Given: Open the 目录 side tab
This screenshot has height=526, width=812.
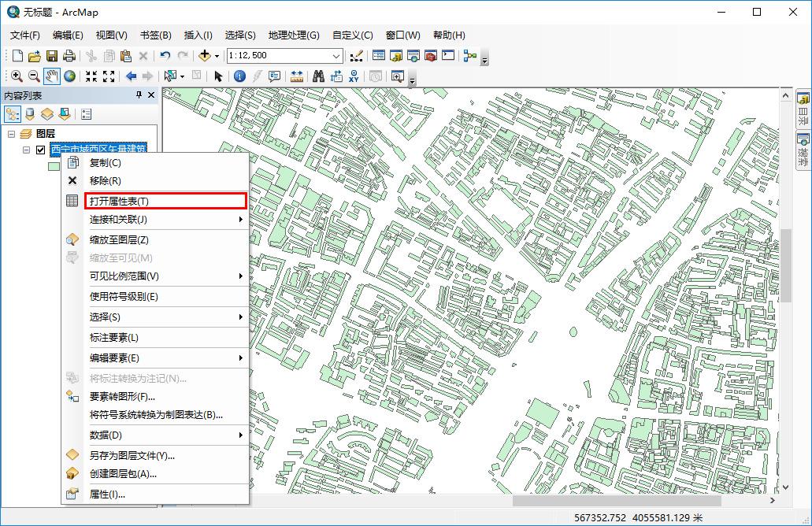Looking at the screenshot, I should (x=803, y=109).
